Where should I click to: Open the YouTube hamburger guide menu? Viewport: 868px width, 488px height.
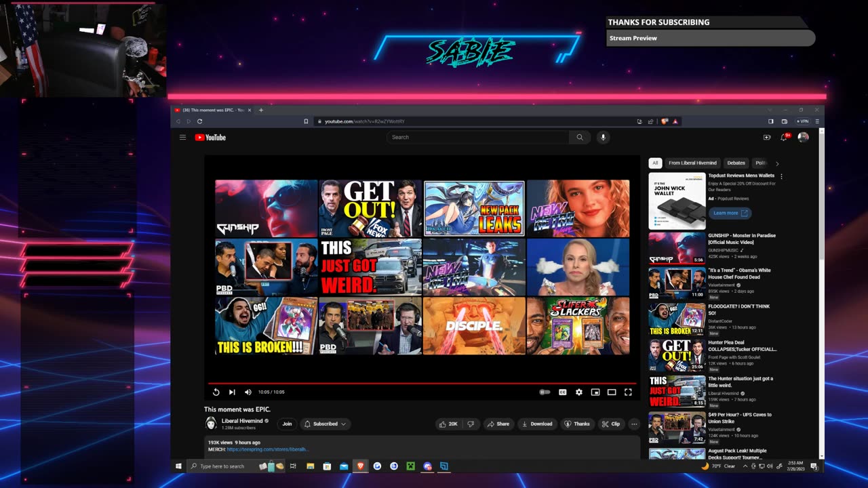point(182,138)
